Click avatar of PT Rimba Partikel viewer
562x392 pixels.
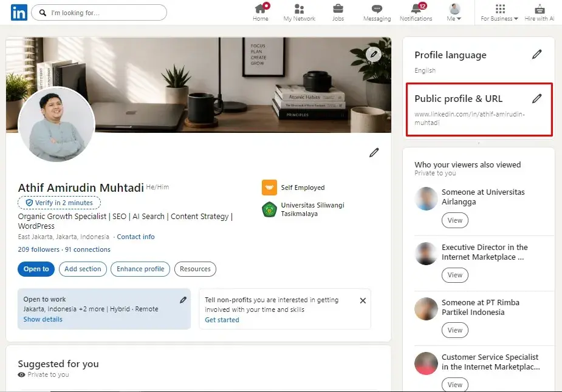pyautogui.click(x=426, y=309)
